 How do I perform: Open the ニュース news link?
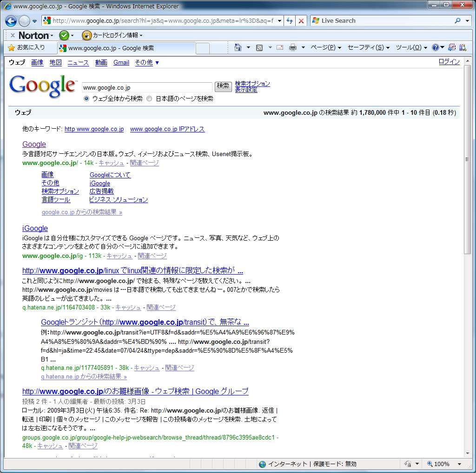pyautogui.click(x=78, y=63)
